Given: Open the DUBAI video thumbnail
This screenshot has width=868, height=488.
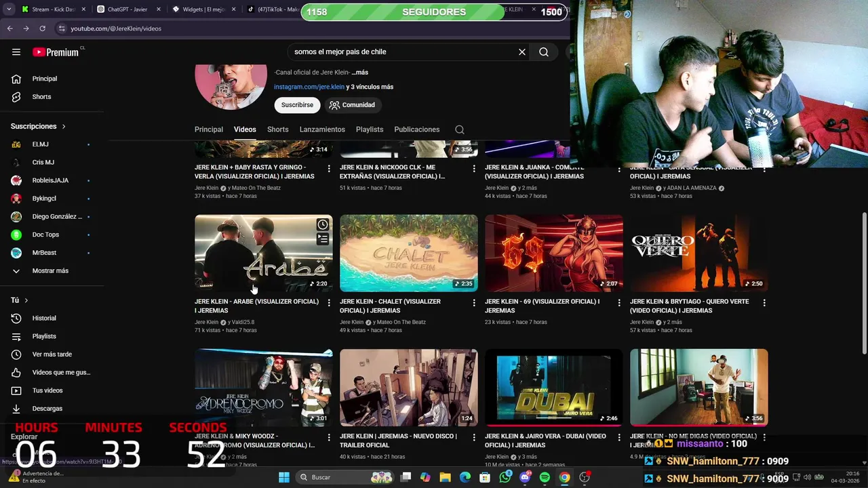Looking at the screenshot, I should pyautogui.click(x=554, y=388).
